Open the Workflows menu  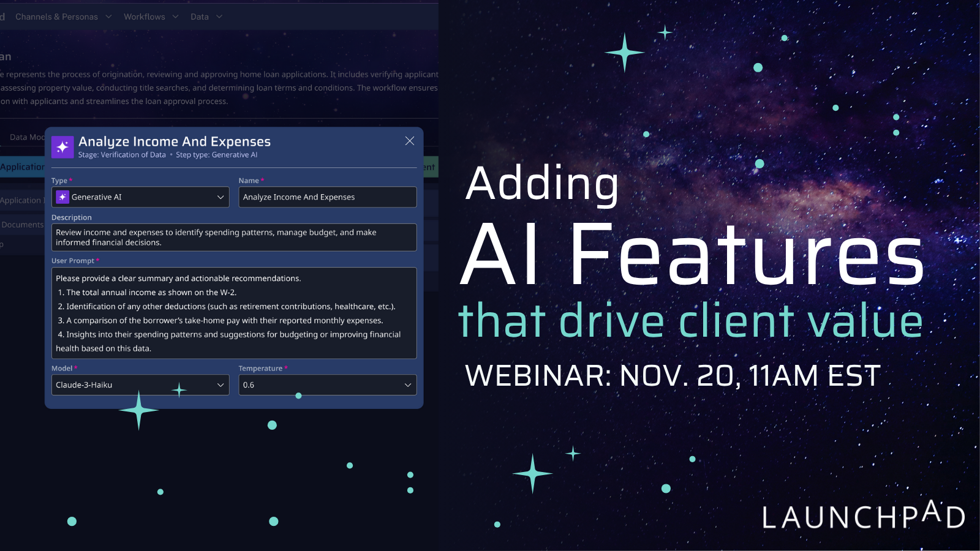tap(145, 17)
